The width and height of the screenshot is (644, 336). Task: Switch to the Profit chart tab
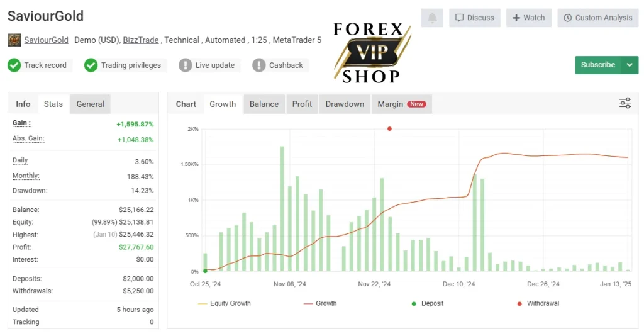(303, 104)
